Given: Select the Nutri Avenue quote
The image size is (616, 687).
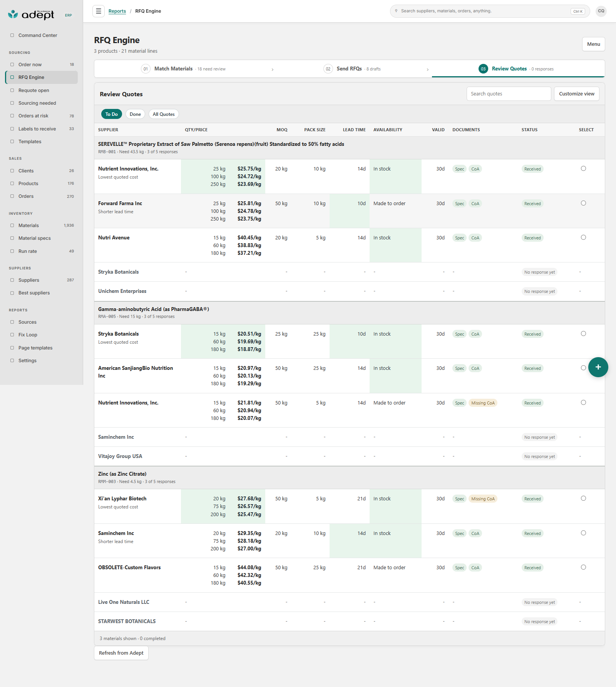Looking at the screenshot, I should pyautogui.click(x=583, y=237).
